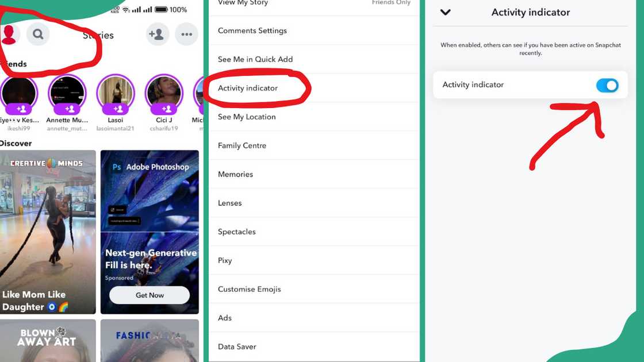Open Lasoi's story thumbnail
The image size is (644, 362).
[116, 93]
